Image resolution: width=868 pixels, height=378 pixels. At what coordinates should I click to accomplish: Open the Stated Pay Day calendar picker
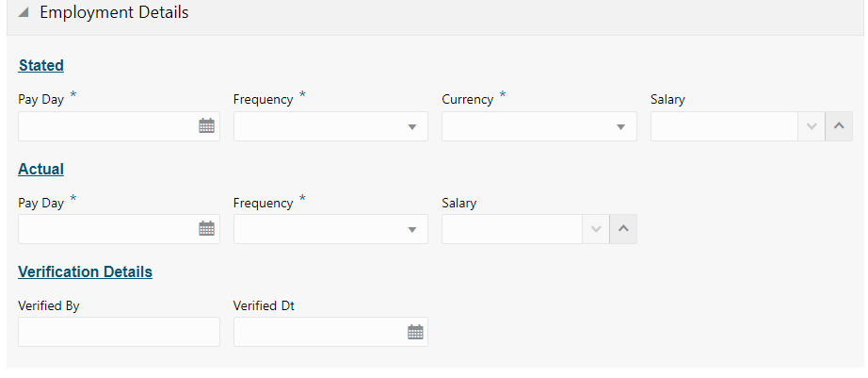point(207,126)
